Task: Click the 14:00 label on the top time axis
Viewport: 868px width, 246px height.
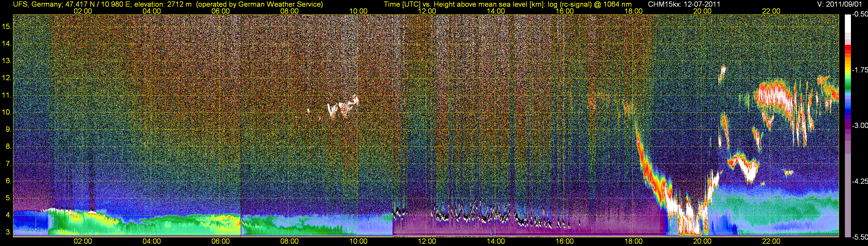Action: click(496, 11)
